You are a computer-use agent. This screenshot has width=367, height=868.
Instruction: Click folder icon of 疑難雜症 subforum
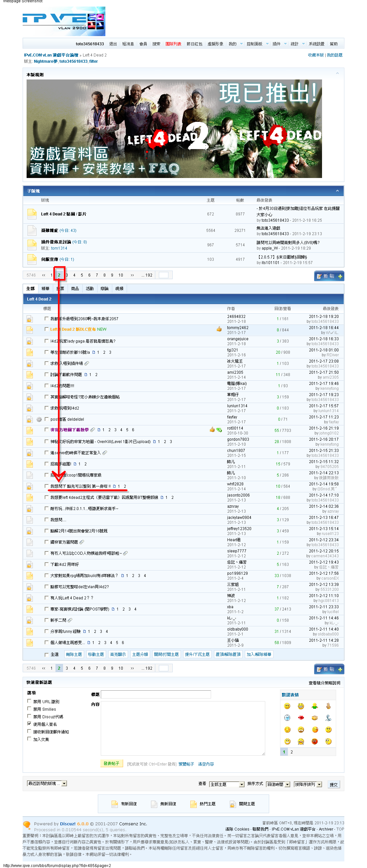pyautogui.click(x=32, y=230)
